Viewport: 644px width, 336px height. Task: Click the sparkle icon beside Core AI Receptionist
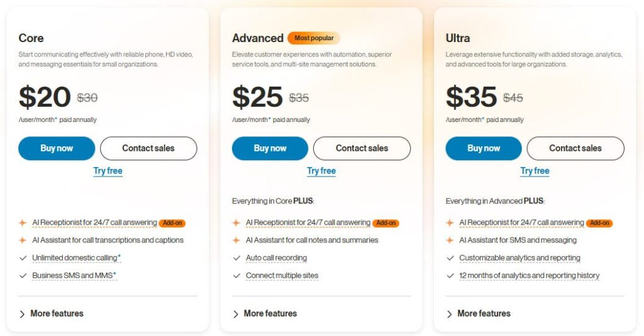pos(23,223)
